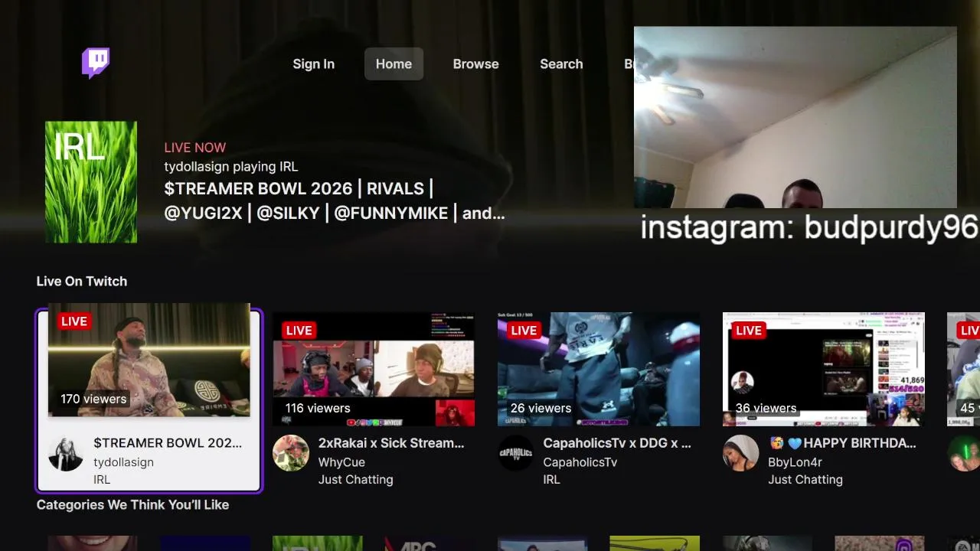Click the LIVE NOW label
Image resolution: width=980 pixels, height=551 pixels.
(195, 148)
